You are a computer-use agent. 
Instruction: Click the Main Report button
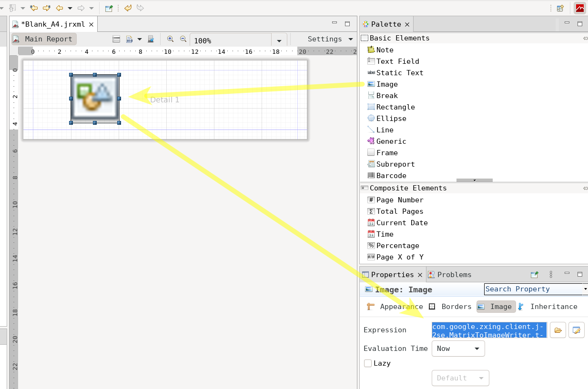[44, 39]
